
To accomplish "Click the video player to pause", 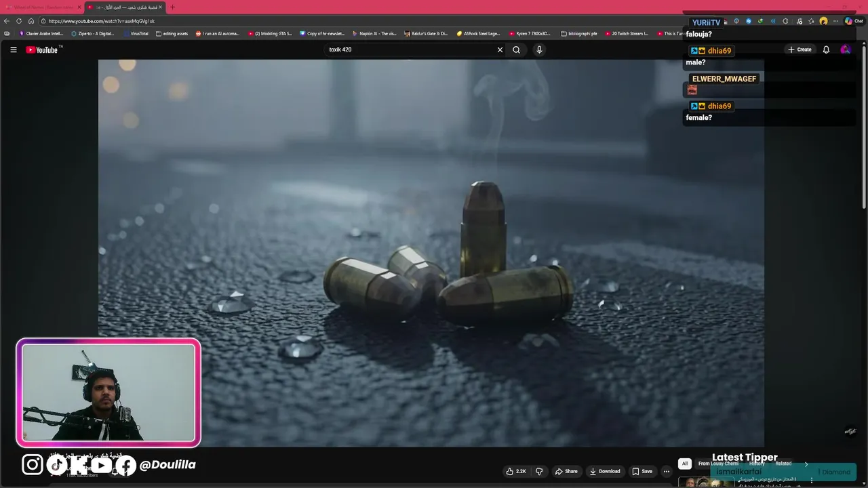I will [x=431, y=253].
